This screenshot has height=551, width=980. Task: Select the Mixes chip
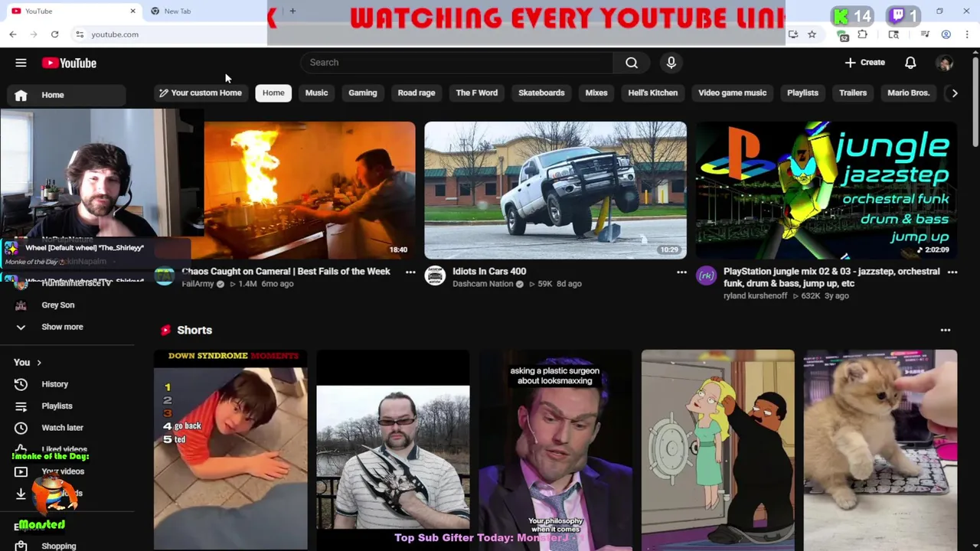[x=596, y=93]
